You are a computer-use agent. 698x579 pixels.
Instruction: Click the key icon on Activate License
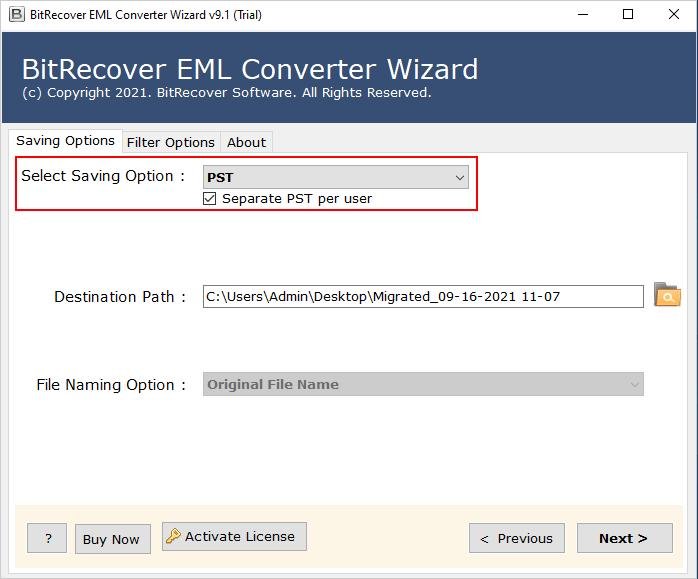click(x=173, y=537)
